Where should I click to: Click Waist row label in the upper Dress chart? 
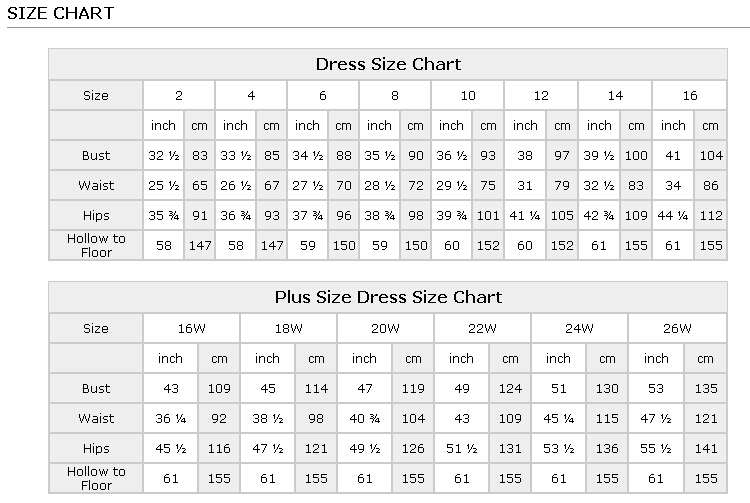pyautogui.click(x=96, y=186)
